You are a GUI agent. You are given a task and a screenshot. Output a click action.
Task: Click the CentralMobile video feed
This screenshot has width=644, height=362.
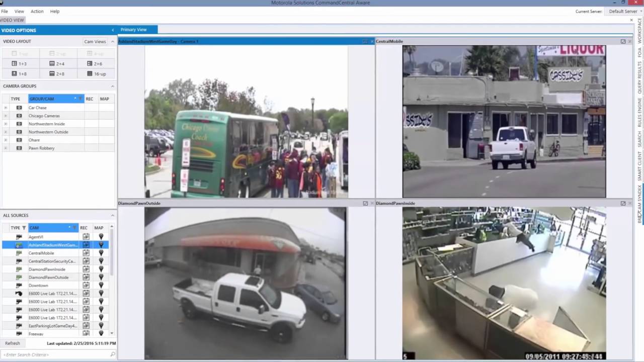(x=504, y=121)
